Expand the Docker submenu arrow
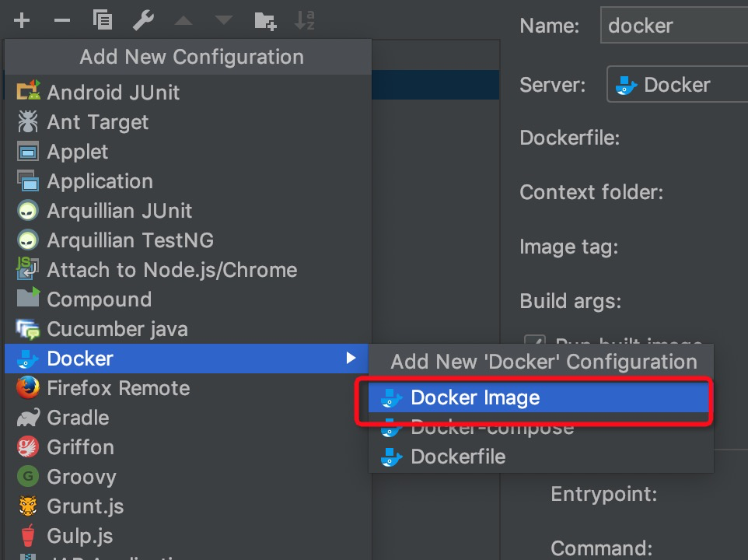Viewport: 748px width, 560px height. 351,358
